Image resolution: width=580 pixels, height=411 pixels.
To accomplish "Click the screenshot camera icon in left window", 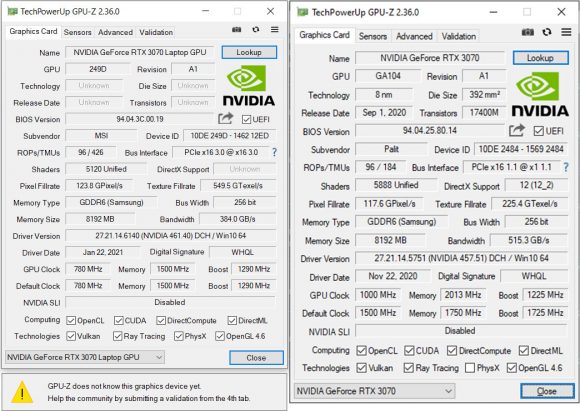I will 236,30.
